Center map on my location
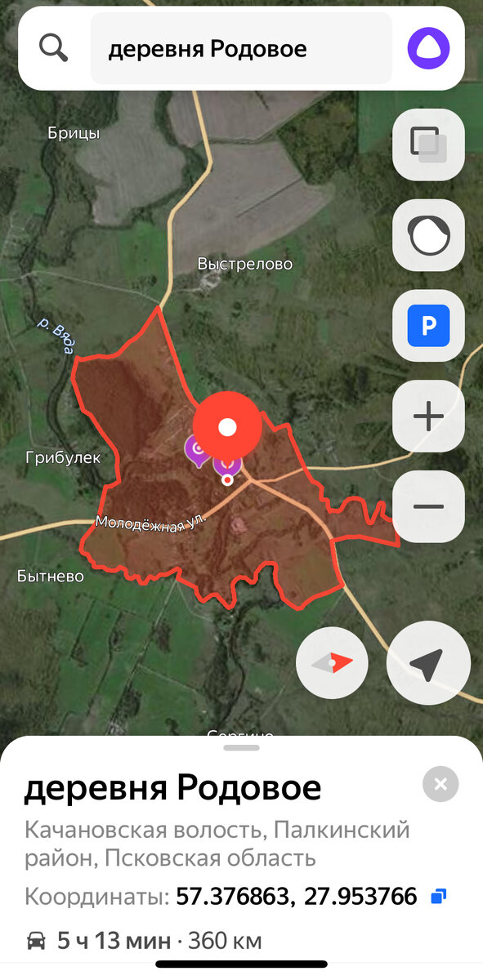 point(428,663)
